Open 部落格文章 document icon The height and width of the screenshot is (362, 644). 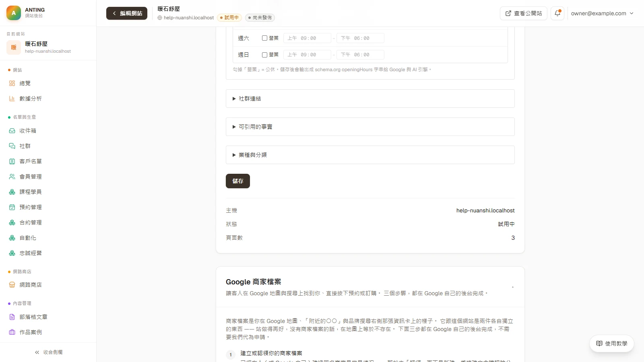coord(12,317)
